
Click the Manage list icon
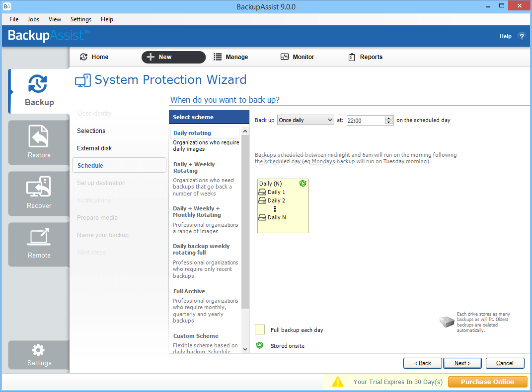(x=218, y=57)
